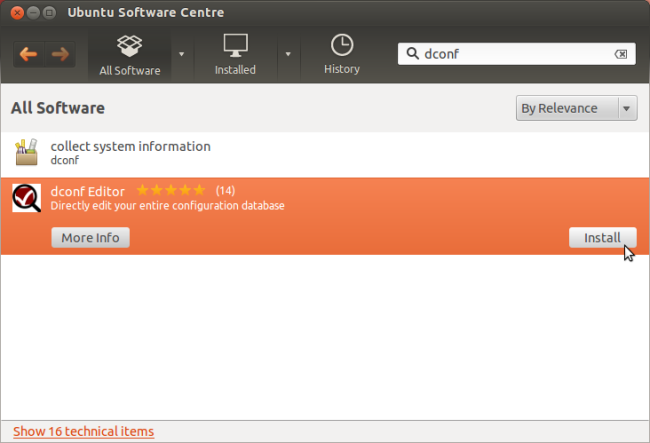This screenshot has width=650, height=443.
Task: Maximize the Ubuntu Software Centre window
Action: click(x=49, y=13)
